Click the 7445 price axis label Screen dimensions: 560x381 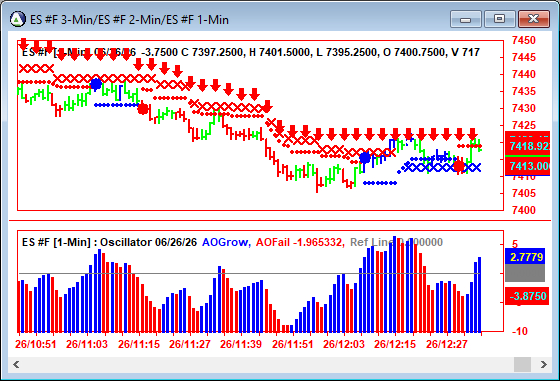524,57
